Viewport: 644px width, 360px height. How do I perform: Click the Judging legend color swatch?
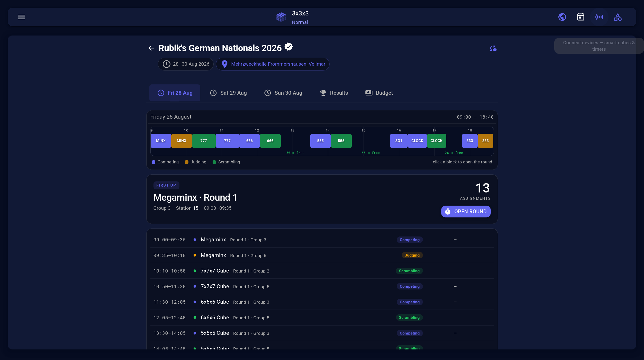point(187,162)
